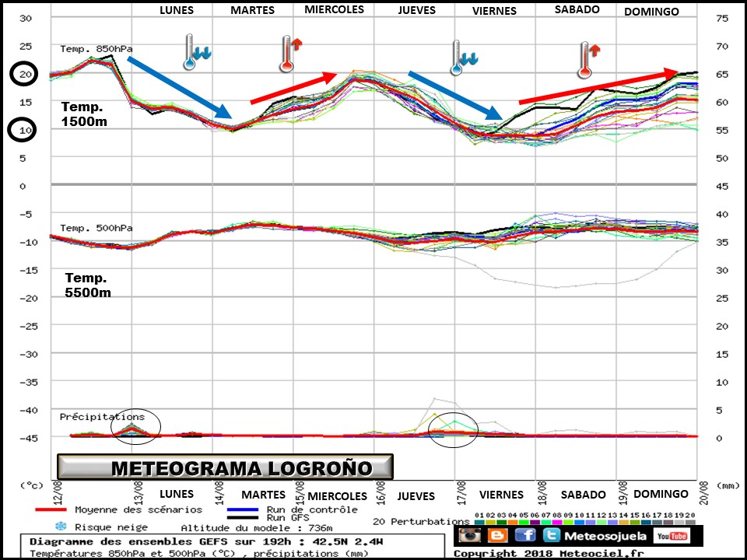Open the Instagram icon in the Meteosojuela bar
Image resolution: width=747 pixels, height=560 pixels.
470,535
